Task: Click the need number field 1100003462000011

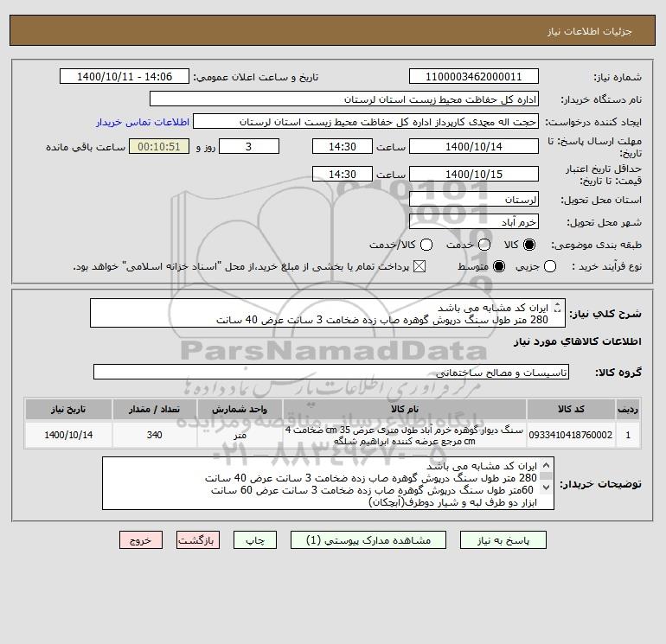Action: click(474, 76)
